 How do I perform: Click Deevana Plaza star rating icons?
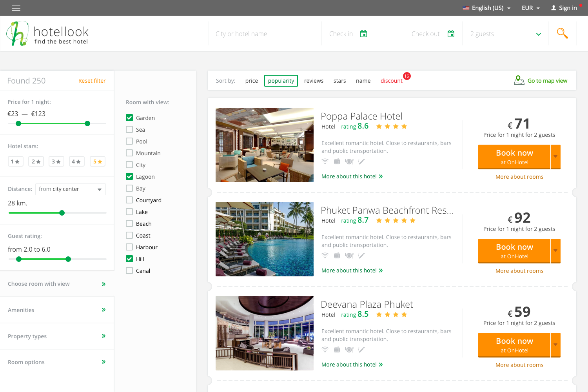(x=392, y=314)
